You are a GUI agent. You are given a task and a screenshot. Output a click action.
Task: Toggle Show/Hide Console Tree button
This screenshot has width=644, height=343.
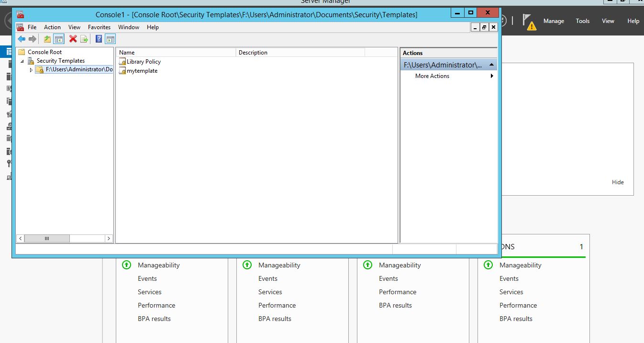click(59, 39)
